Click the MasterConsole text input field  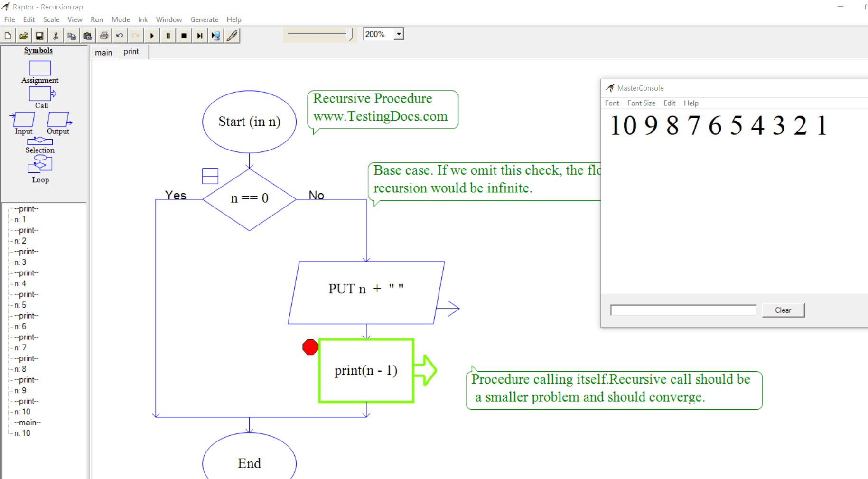click(x=683, y=310)
